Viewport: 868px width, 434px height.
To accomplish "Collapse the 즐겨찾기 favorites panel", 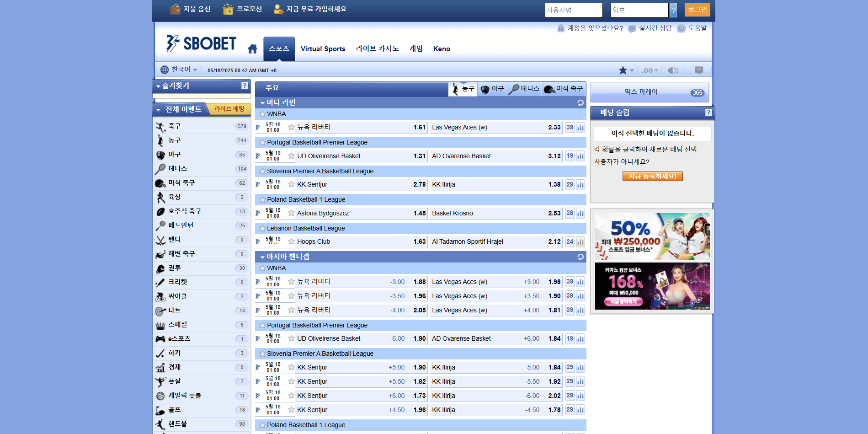I will tap(158, 86).
